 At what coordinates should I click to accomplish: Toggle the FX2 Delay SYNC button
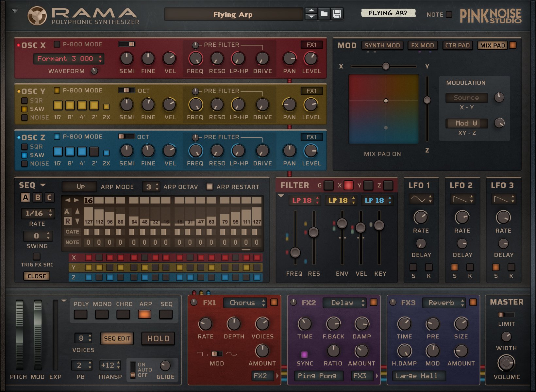pyautogui.click(x=304, y=354)
